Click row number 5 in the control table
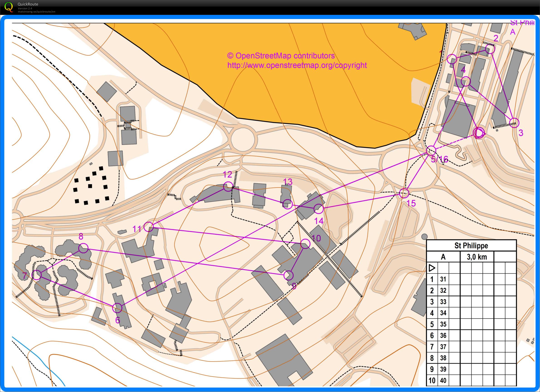This screenshot has height=392, width=540. tap(432, 324)
